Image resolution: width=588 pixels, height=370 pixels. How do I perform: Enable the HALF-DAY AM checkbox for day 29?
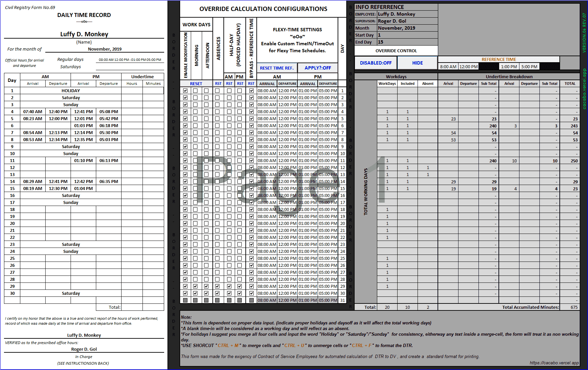[229, 286]
